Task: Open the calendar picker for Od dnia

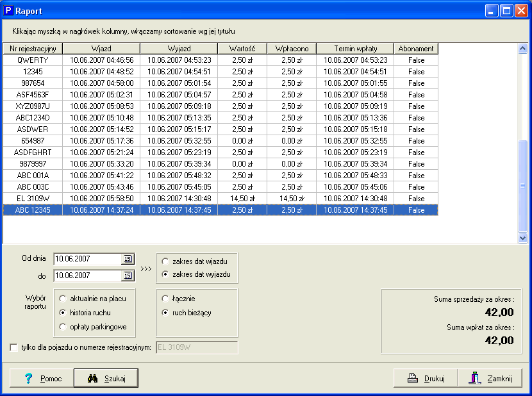Action: (128, 259)
